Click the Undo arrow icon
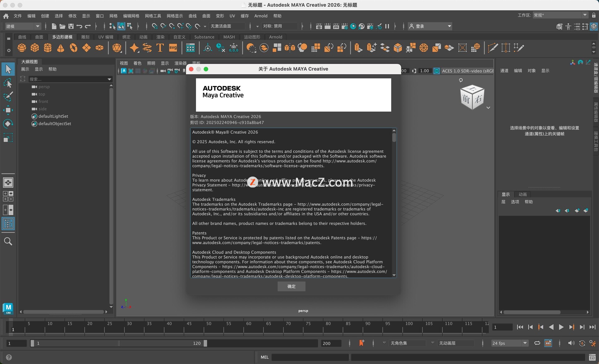Viewport: 599px width, 364px height. 80,26
